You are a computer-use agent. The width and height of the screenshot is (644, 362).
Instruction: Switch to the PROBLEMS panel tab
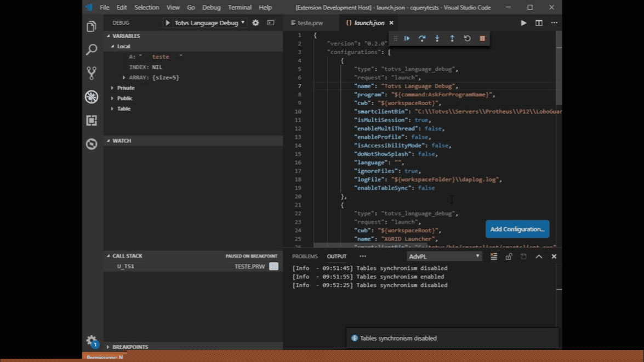click(305, 256)
